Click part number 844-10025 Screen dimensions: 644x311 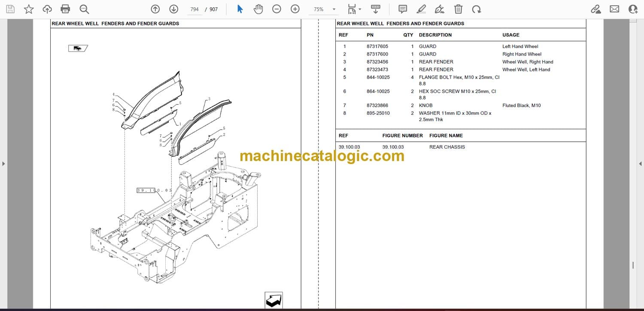point(378,77)
